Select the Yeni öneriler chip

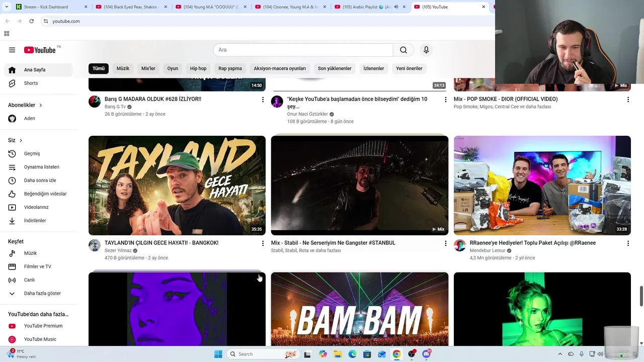tap(409, 68)
